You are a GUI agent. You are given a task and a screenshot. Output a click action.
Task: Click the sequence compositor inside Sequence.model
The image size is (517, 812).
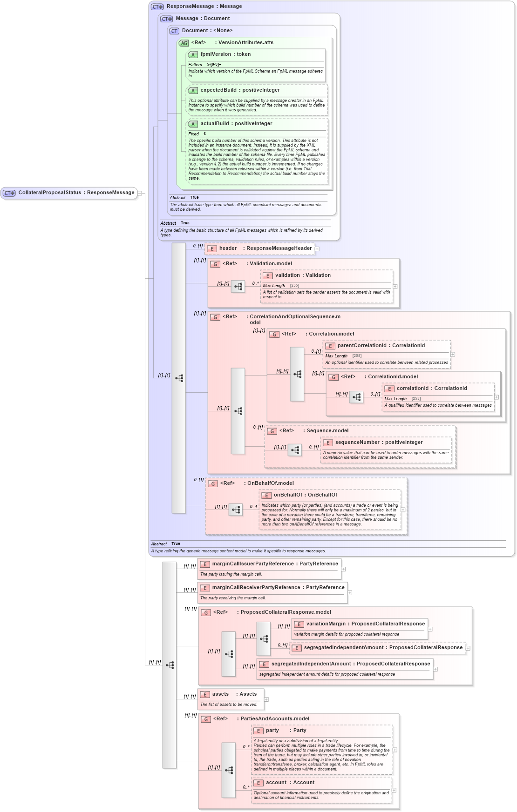point(295,450)
